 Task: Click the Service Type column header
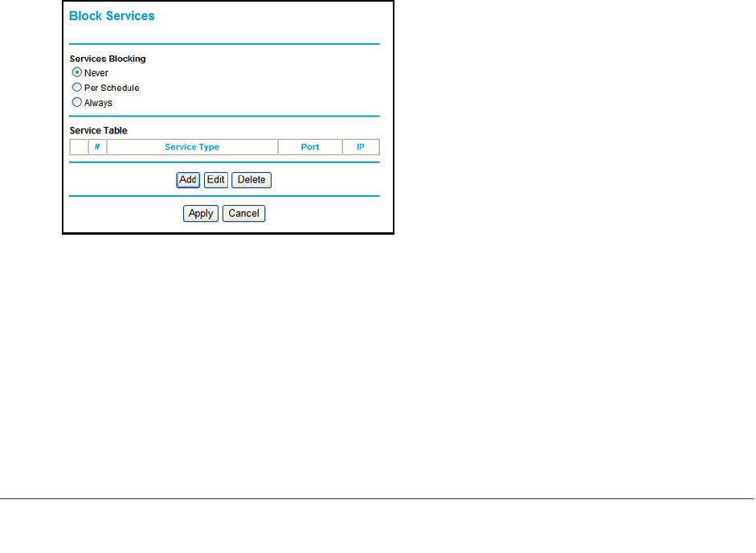tap(192, 147)
